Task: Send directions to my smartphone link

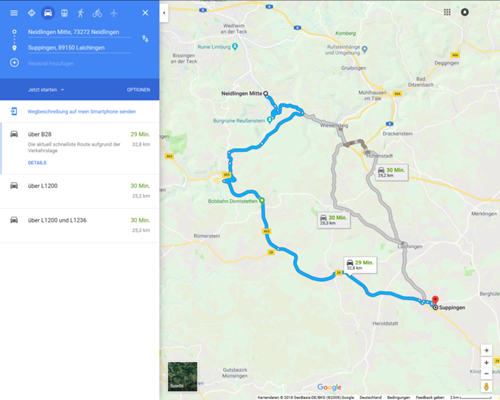Action: tap(81, 111)
